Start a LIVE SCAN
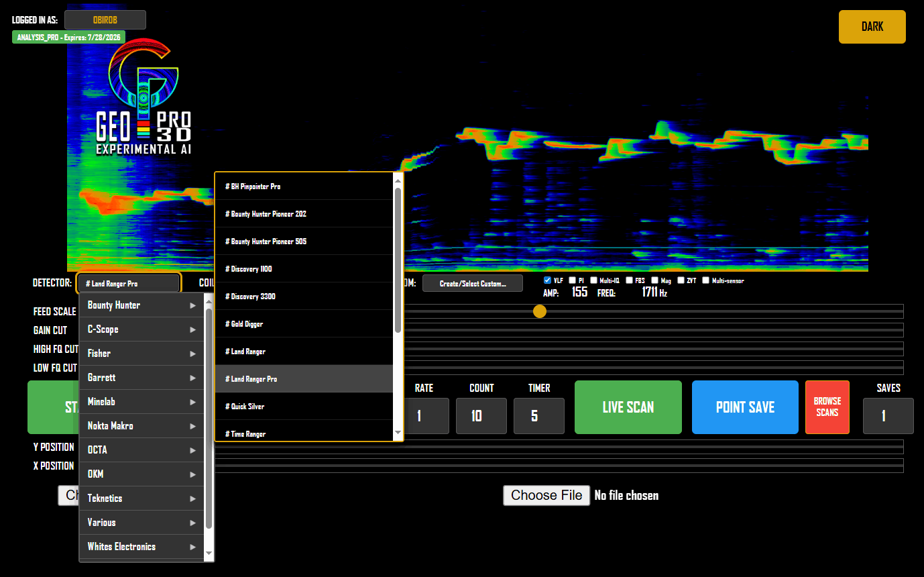Viewport: 924px width, 577px height. (x=628, y=407)
